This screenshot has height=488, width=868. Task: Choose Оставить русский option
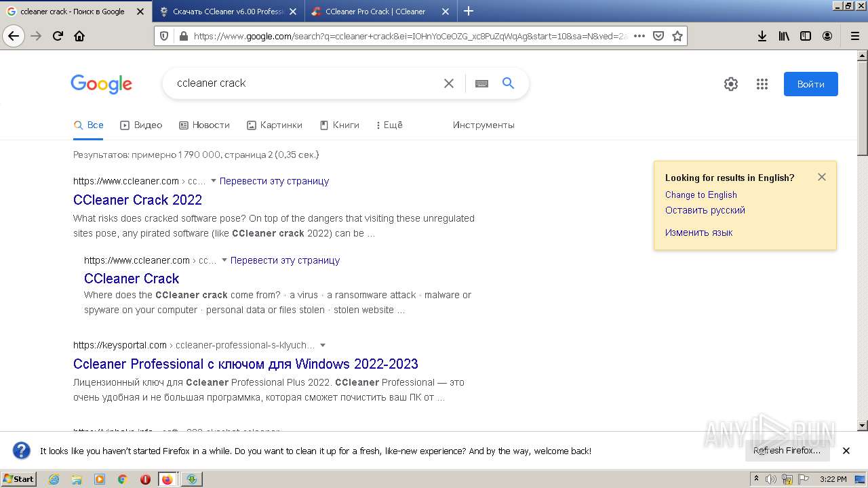pos(705,210)
